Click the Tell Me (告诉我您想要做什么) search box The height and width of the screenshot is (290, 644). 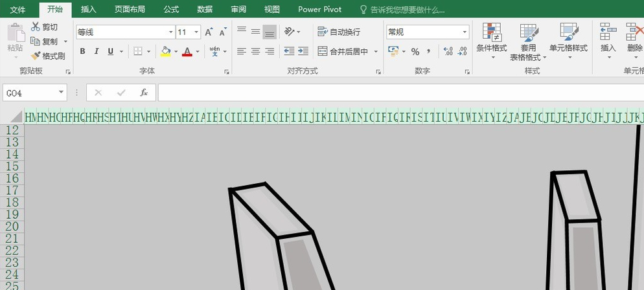(x=402, y=10)
